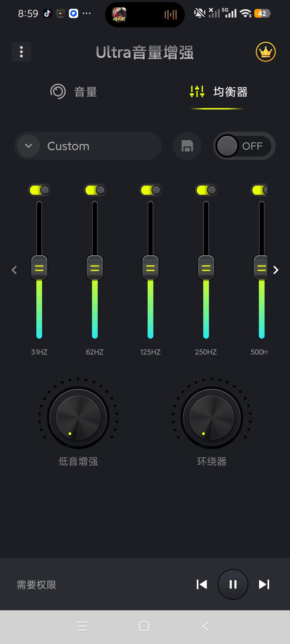The image size is (290, 644).
Task: Click the 250HZ slider handle
Action: click(x=206, y=268)
